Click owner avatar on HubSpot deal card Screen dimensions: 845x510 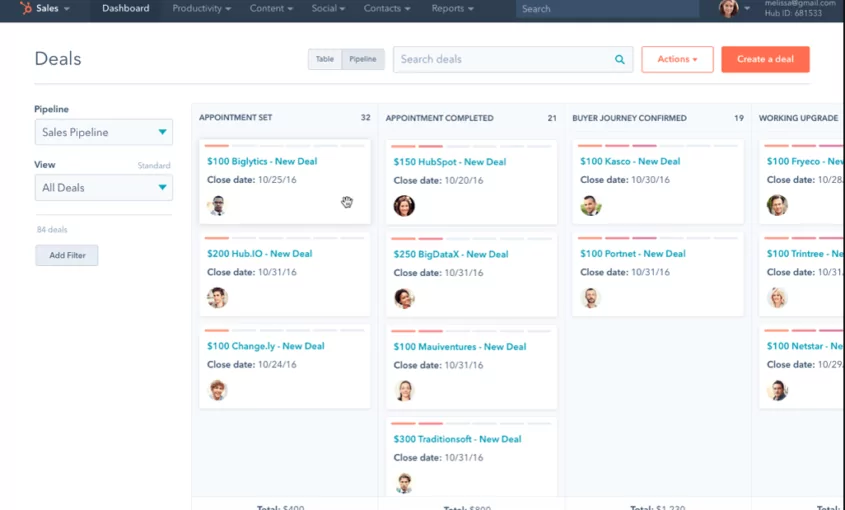point(404,206)
